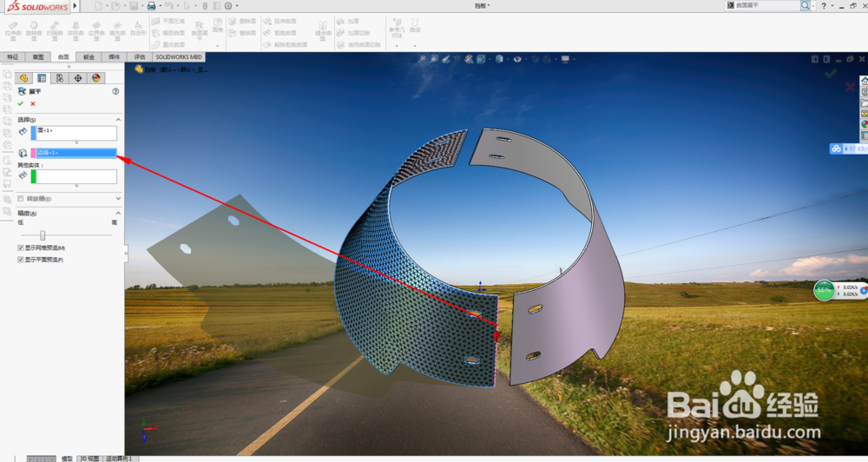Click the 缝合曲面 knit surface tool
Image resolution: width=868 pixels, height=462 pixels.
click(323, 31)
